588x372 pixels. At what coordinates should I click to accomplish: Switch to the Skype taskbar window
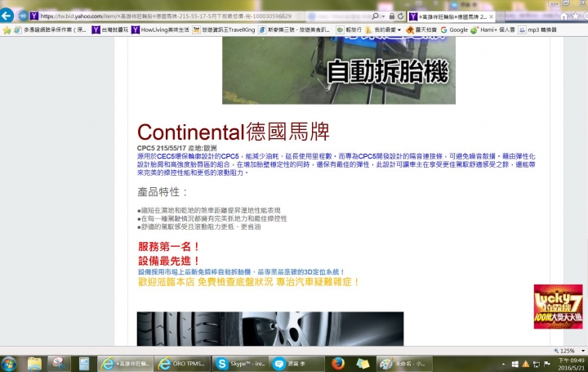[240, 364]
